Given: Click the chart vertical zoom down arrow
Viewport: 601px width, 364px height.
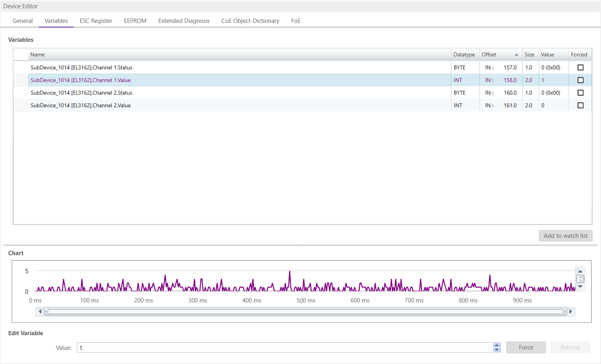Looking at the screenshot, I should [580, 287].
